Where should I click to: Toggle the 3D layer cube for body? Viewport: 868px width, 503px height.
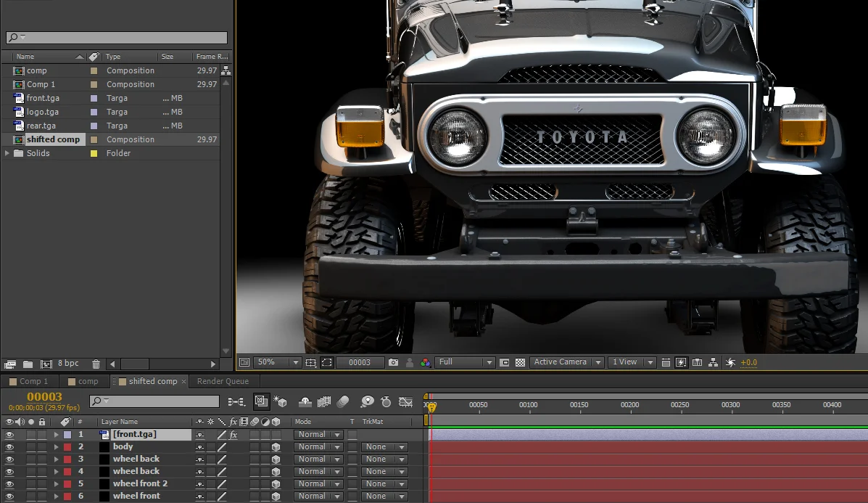276,447
